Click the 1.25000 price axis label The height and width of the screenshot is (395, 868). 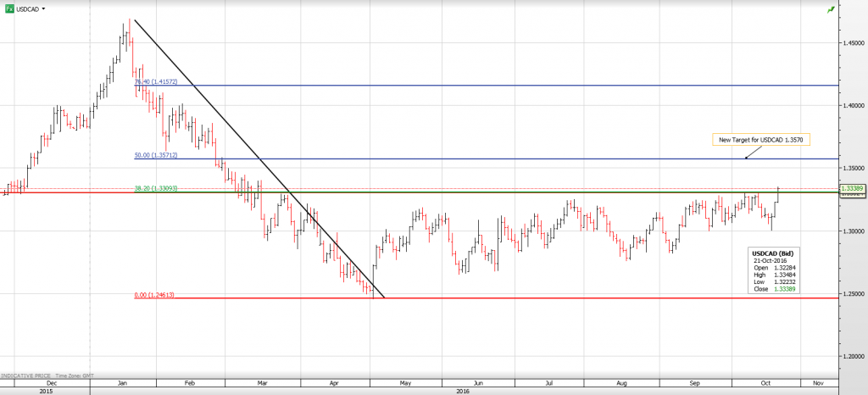(x=852, y=293)
